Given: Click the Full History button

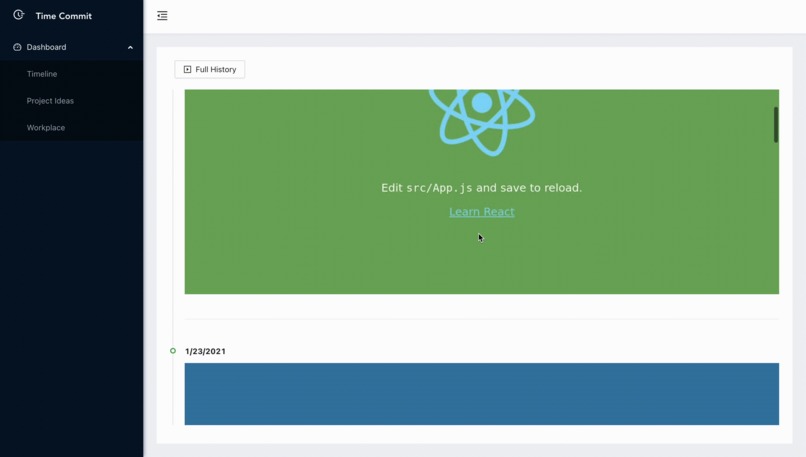Looking at the screenshot, I should tap(210, 69).
